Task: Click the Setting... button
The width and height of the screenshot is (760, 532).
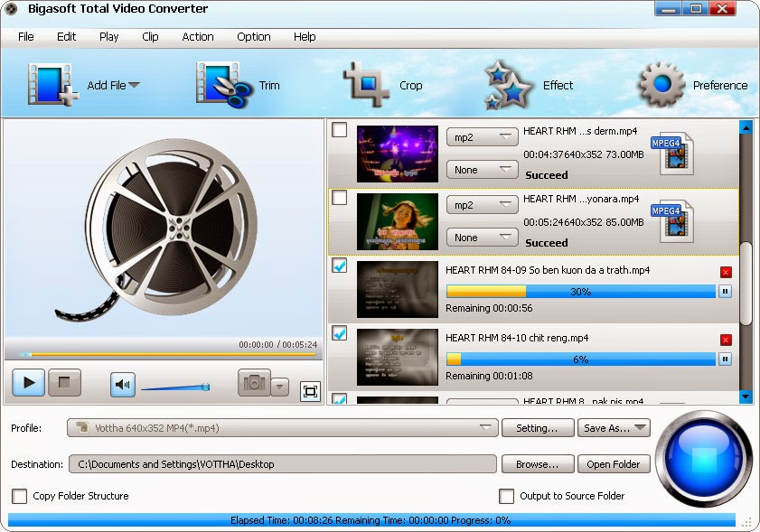Action: coord(538,428)
